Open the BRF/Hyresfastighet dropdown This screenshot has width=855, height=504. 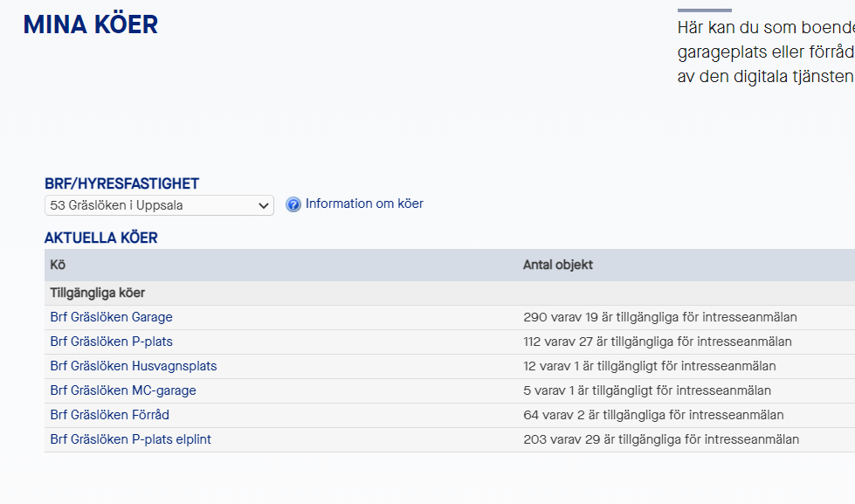(159, 206)
